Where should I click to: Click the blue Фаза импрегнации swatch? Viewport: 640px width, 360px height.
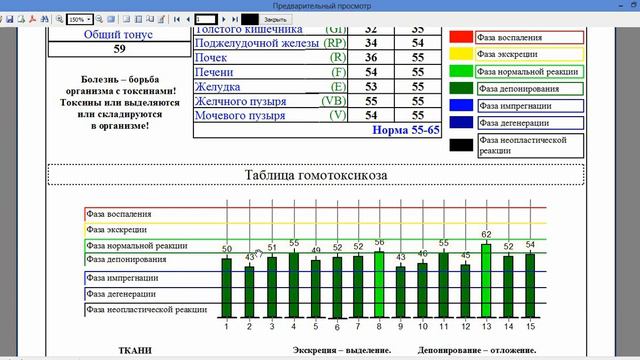[461, 105]
